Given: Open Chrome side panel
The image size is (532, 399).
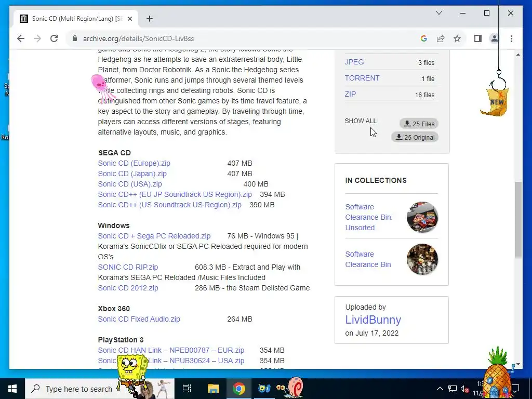Looking at the screenshot, I should coord(478,38).
